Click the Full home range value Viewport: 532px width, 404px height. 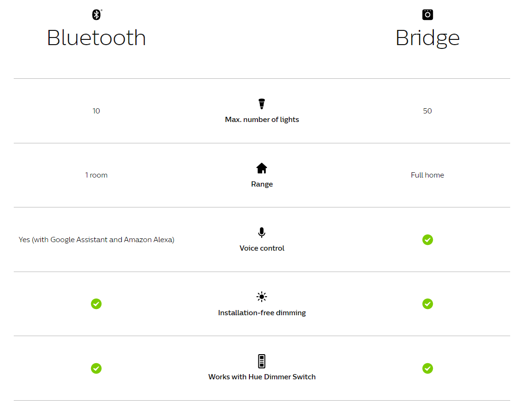click(428, 175)
